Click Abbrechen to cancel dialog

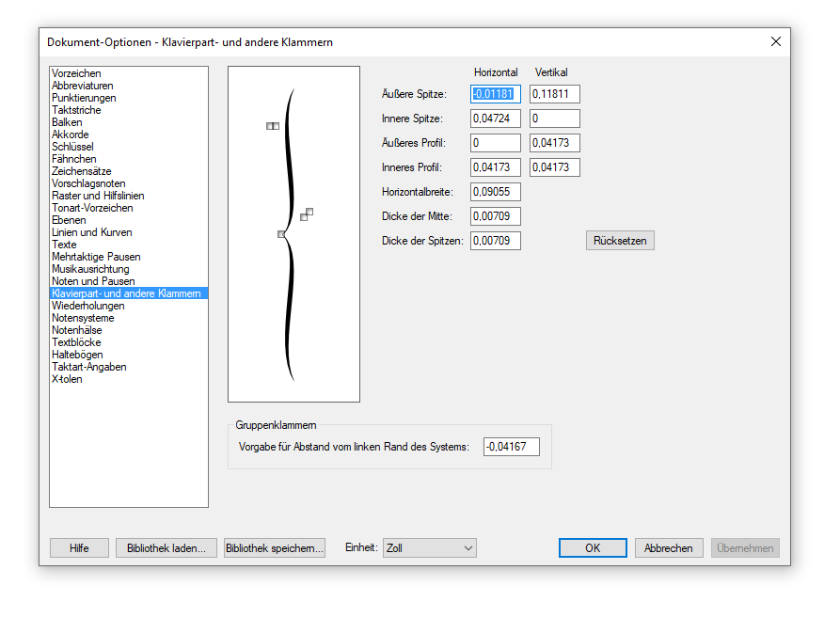click(669, 548)
